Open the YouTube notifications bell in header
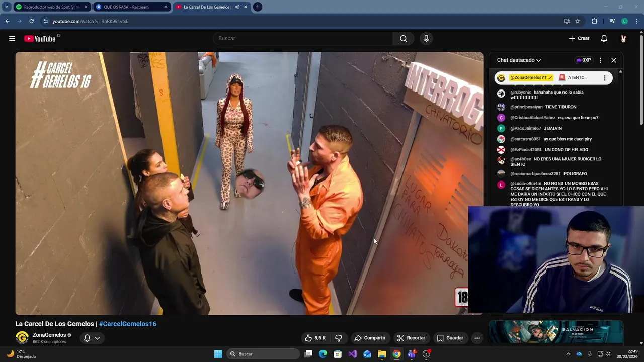644x362 pixels. click(604, 39)
